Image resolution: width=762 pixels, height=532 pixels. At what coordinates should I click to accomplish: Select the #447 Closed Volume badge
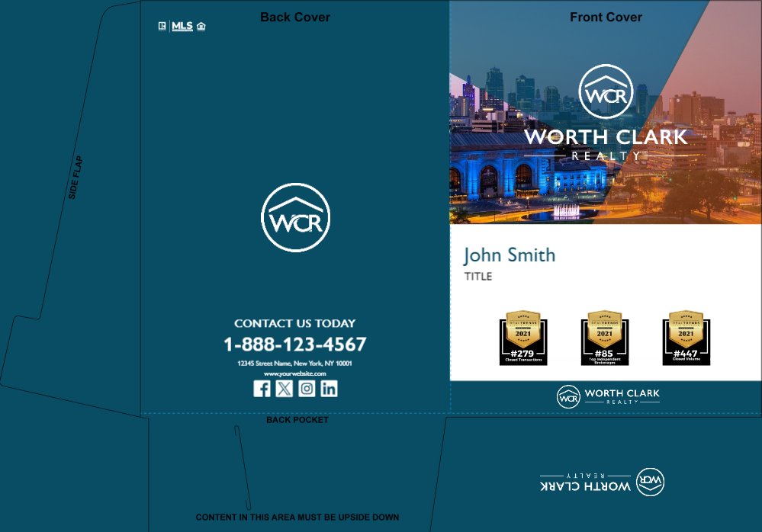(686, 338)
